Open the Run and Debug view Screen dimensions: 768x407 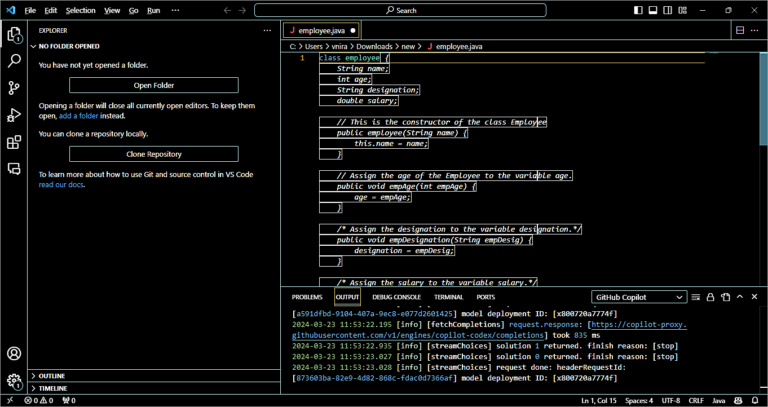14,115
